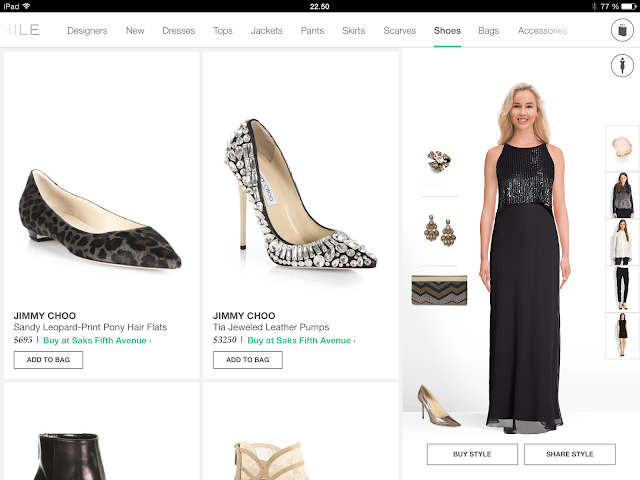This screenshot has height=480, width=640.
Task: Open the Accessories category
Action: (x=542, y=31)
